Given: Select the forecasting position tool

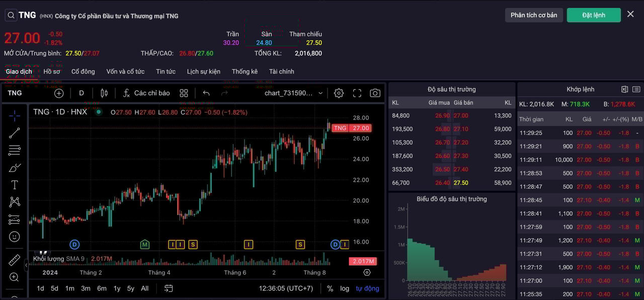Looking at the screenshot, I should click(x=15, y=220).
